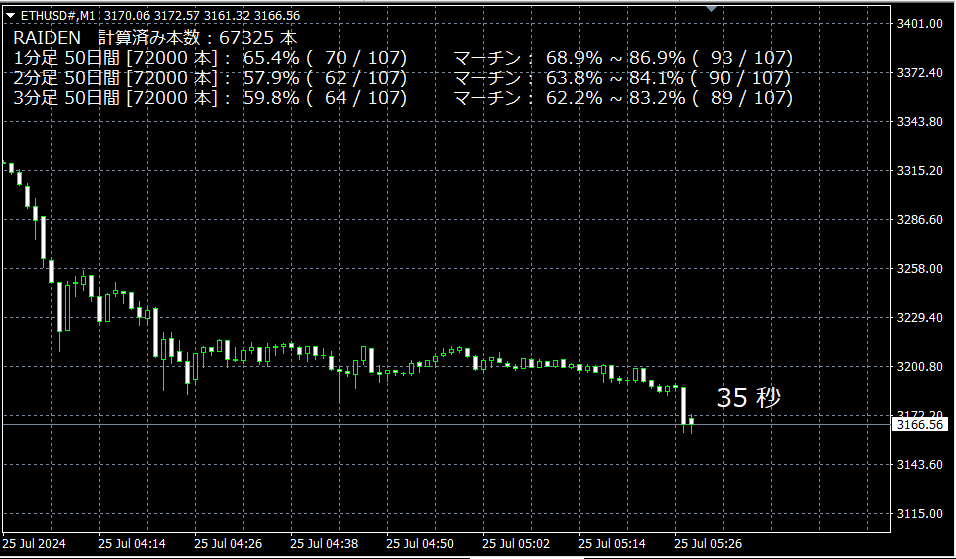The height and width of the screenshot is (559, 956).
Task: Click the gray chart shift marker triangle
Action: click(x=711, y=8)
